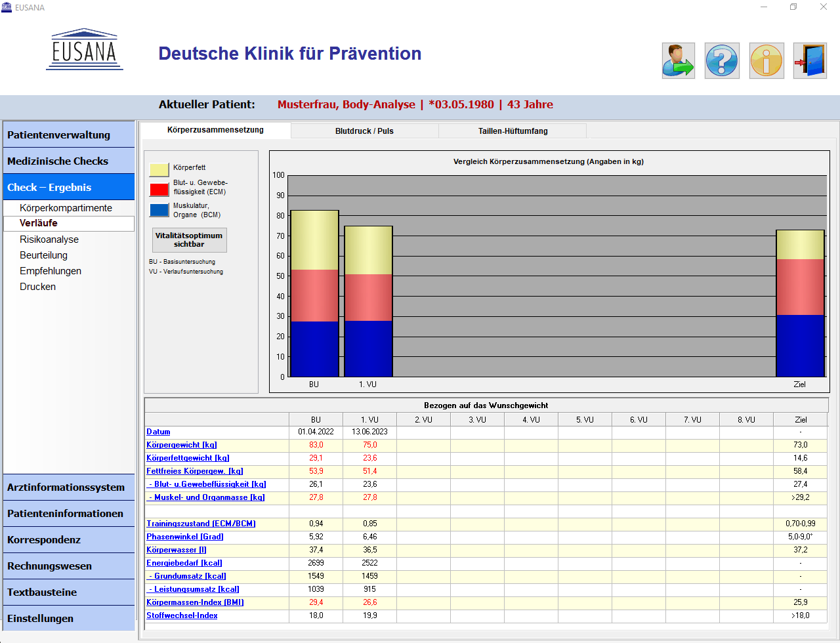Open Patienteninformationen section
This screenshot has width=840, height=643.
tap(69, 513)
